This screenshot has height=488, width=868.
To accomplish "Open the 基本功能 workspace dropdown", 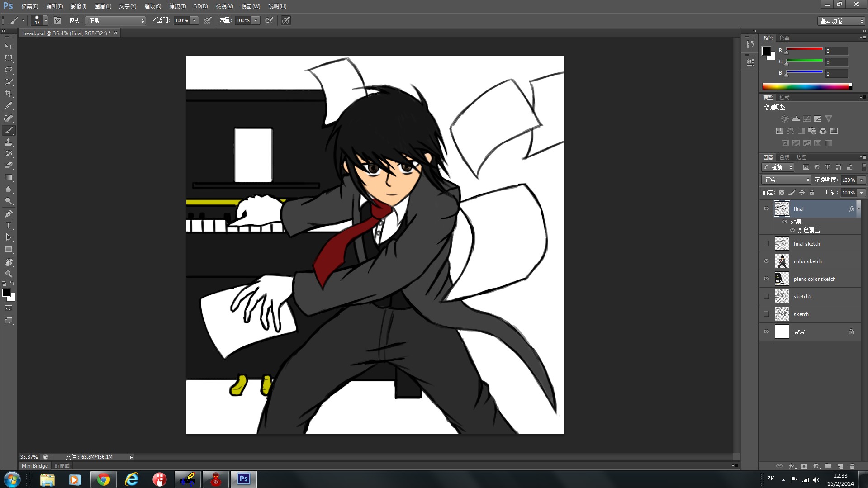I will point(841,21).
